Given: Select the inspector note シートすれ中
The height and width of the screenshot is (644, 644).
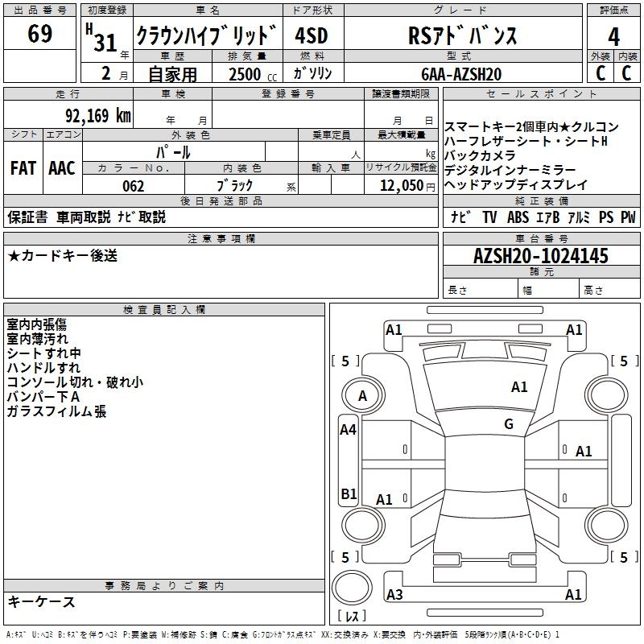Looking at the screenshot, I should pos(43,353).
